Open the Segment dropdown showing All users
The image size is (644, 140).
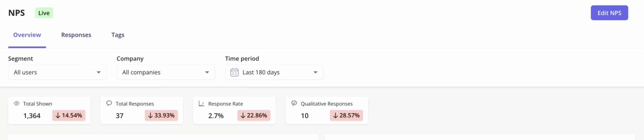57,72
